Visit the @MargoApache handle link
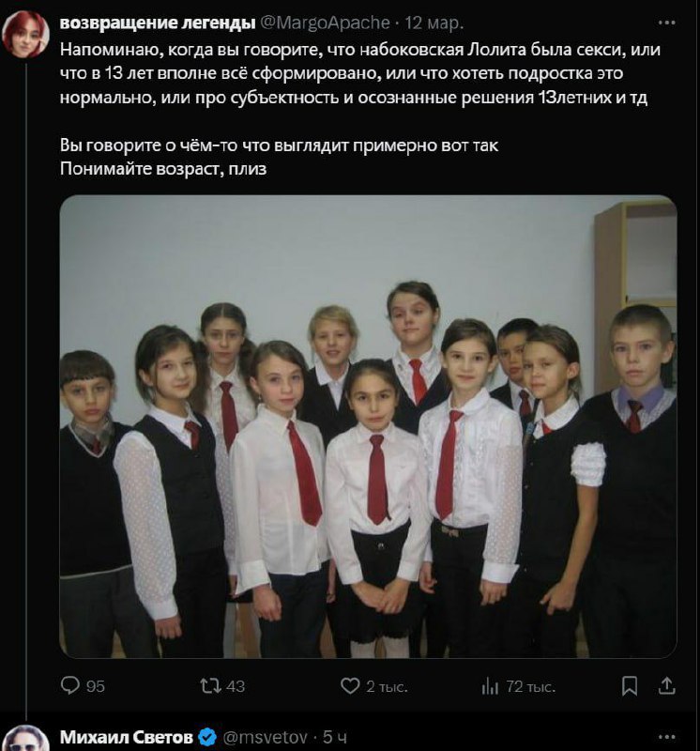Screen dimensions: 700x751 (325, 23)
